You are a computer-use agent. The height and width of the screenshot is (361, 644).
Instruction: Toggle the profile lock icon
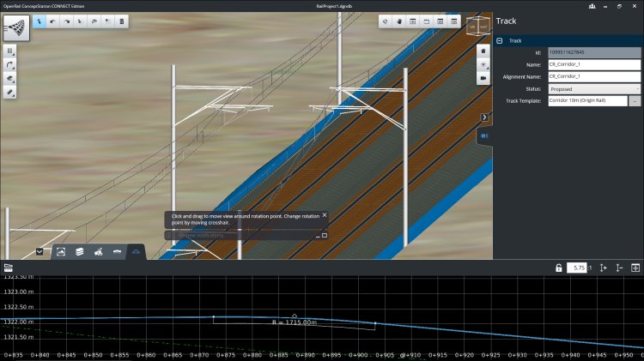[558, 268]
